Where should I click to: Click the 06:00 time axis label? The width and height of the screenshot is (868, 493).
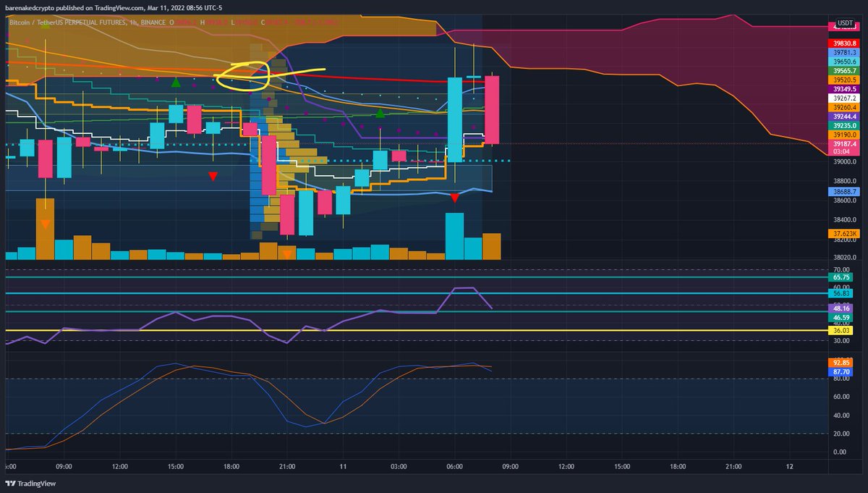(x=454, y=466)
